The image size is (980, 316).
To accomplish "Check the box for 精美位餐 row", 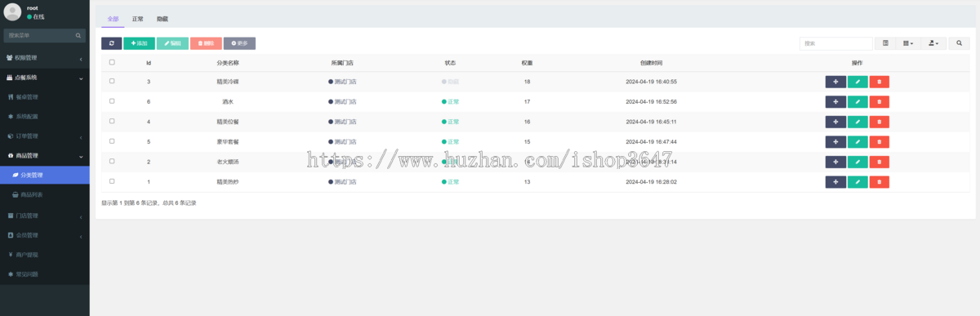I will (112, 121).
